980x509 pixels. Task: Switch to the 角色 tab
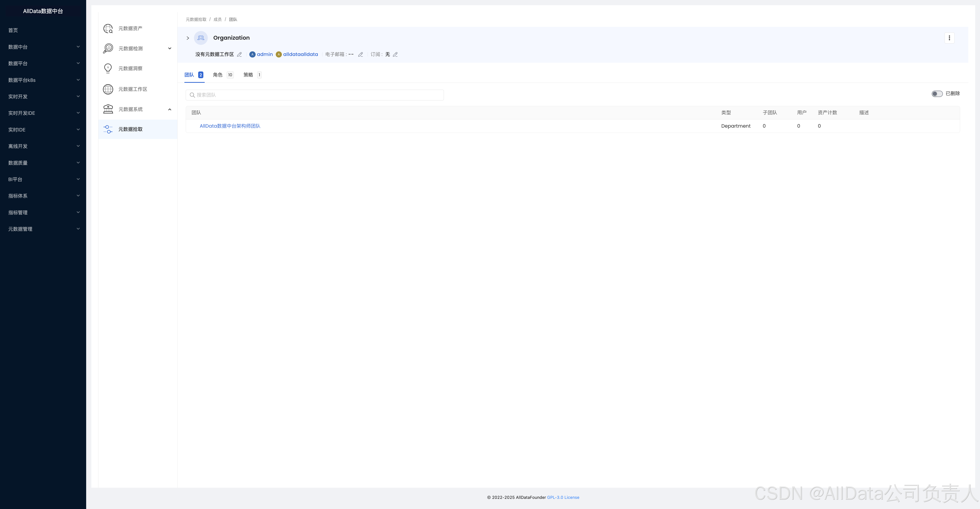[218, 75]
